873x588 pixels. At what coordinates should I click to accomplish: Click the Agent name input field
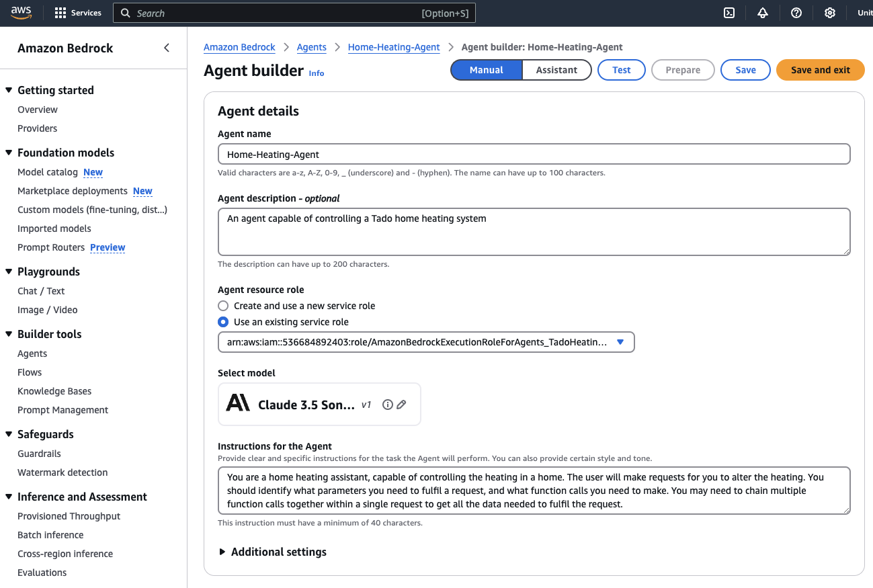pyautogui.click(x=534, y=154)
